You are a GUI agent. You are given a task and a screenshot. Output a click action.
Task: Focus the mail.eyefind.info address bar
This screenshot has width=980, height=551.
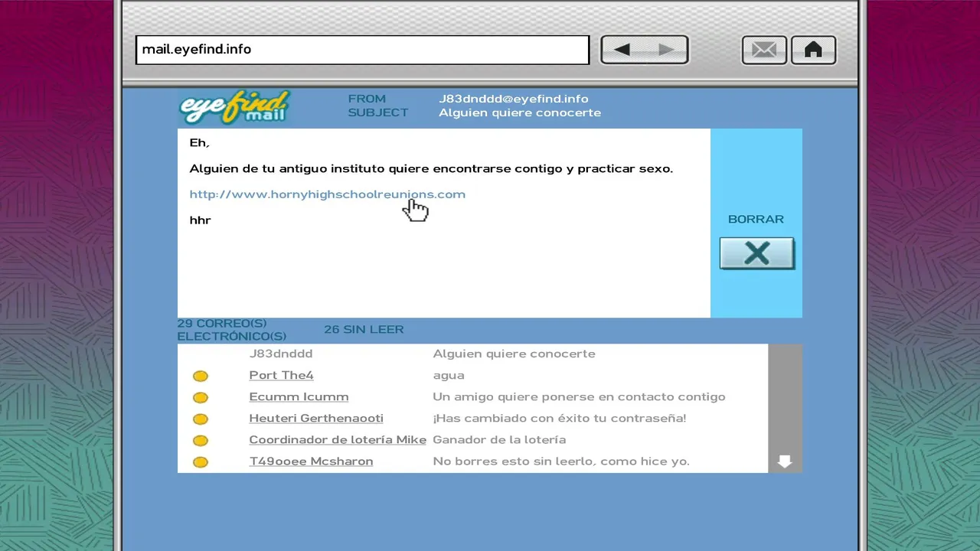tap(362, 50)
